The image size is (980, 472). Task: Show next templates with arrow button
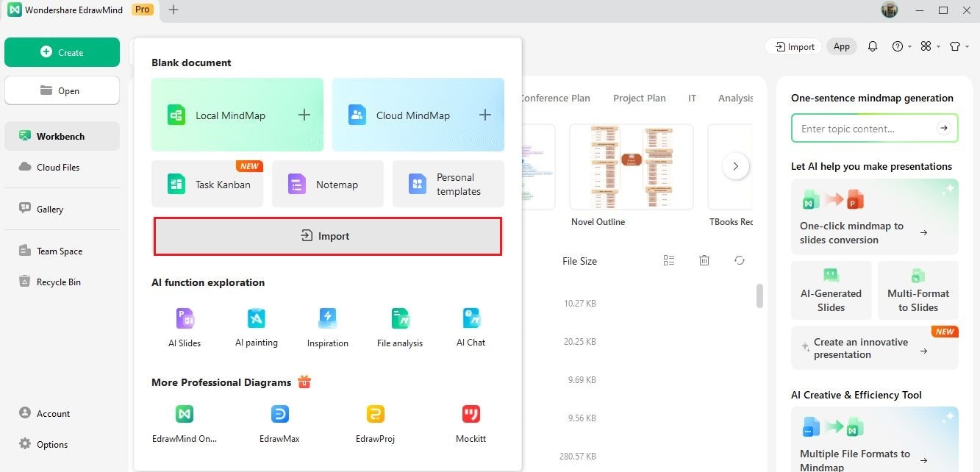(736, 166)
